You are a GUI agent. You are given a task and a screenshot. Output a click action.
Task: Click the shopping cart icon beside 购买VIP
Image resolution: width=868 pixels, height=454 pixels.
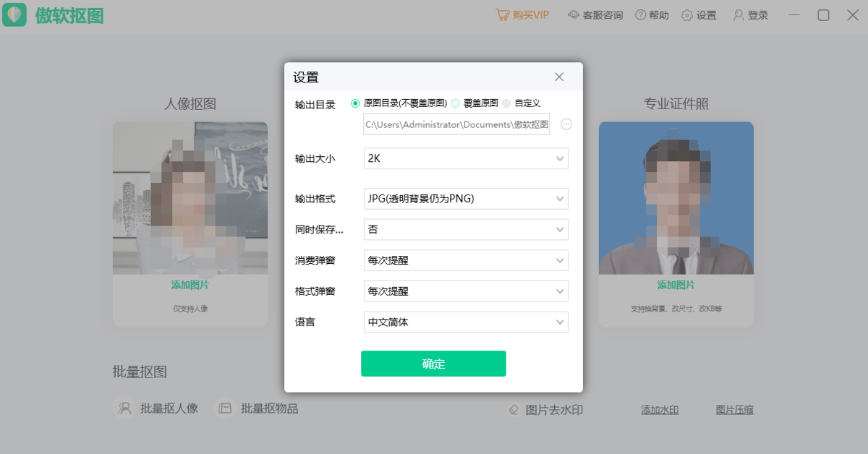tap(502, 14)
